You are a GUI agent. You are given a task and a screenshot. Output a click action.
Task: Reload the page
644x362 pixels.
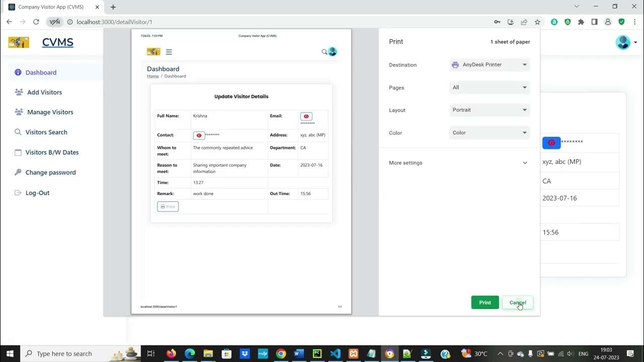(x=36, y=22)
